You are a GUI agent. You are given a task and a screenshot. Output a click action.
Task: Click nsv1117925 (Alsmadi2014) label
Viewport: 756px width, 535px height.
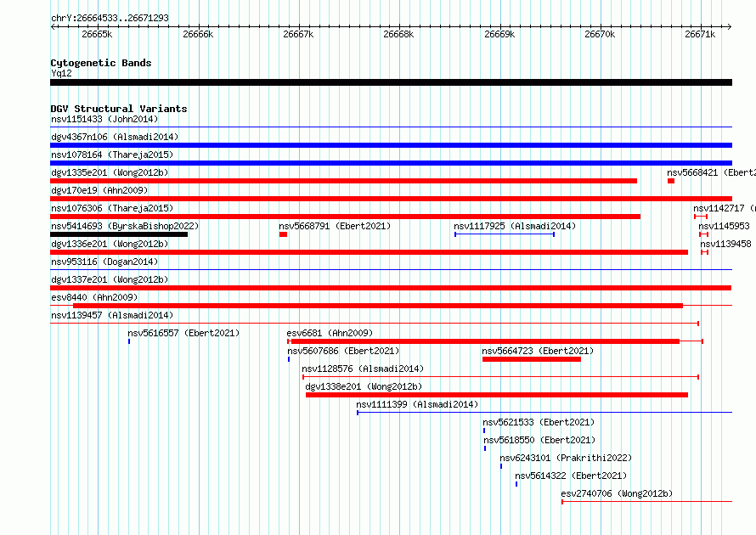tap(515, 226)
